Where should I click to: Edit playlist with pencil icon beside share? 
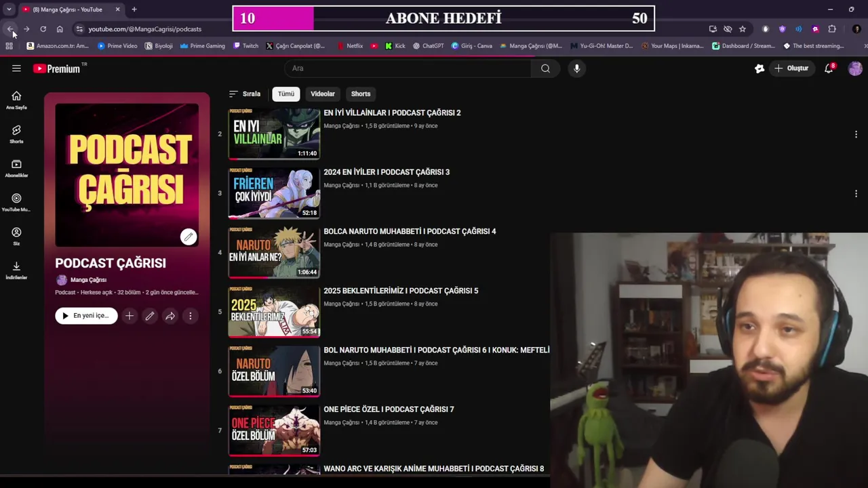[150, 316]
